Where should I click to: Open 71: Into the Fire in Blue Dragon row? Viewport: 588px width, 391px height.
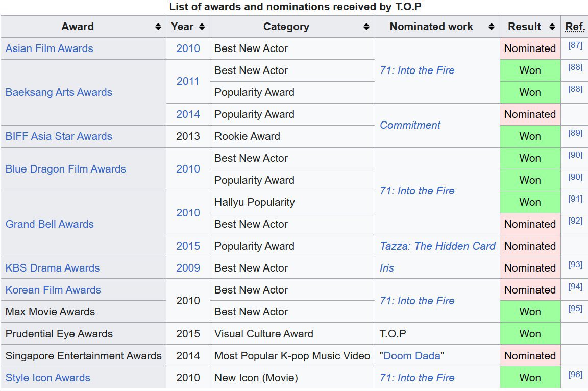click(417, 191)
